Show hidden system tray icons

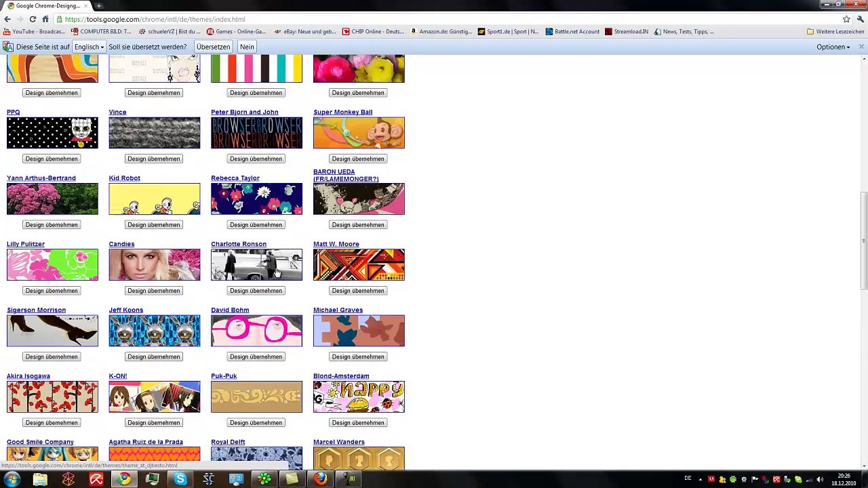701,480
